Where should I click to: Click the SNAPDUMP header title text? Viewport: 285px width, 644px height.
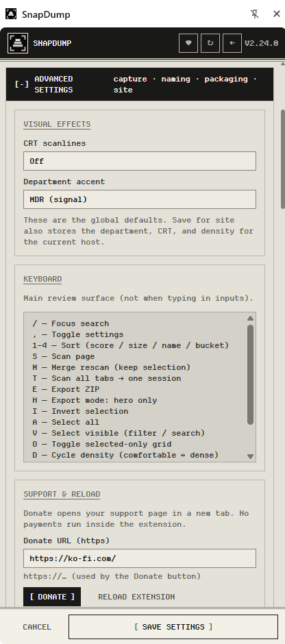[52, 43]
